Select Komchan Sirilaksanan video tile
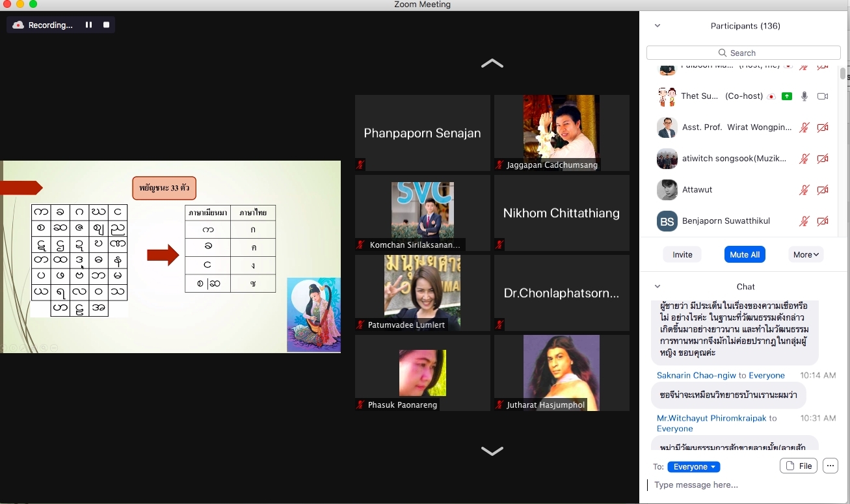The height and width of the screenshot is (504, 850). 423,213
